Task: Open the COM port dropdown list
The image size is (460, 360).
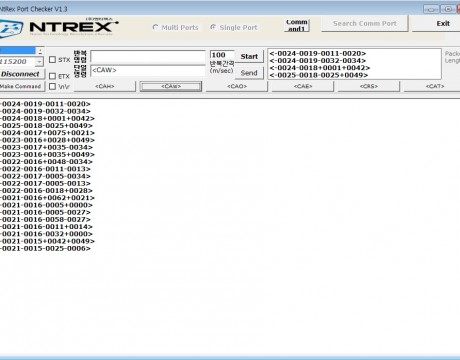Action: pos(40,51)
